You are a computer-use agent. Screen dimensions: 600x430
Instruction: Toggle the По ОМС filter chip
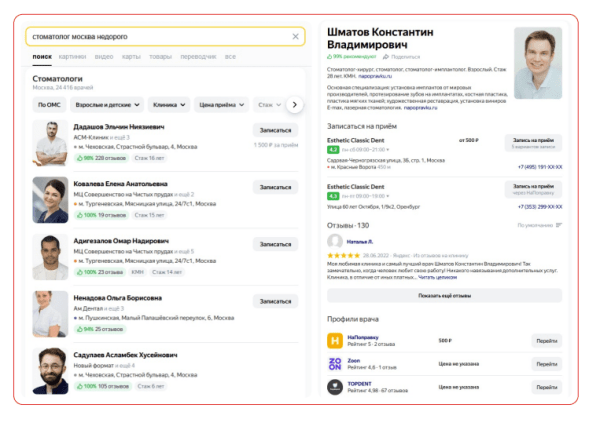point(49,104)
